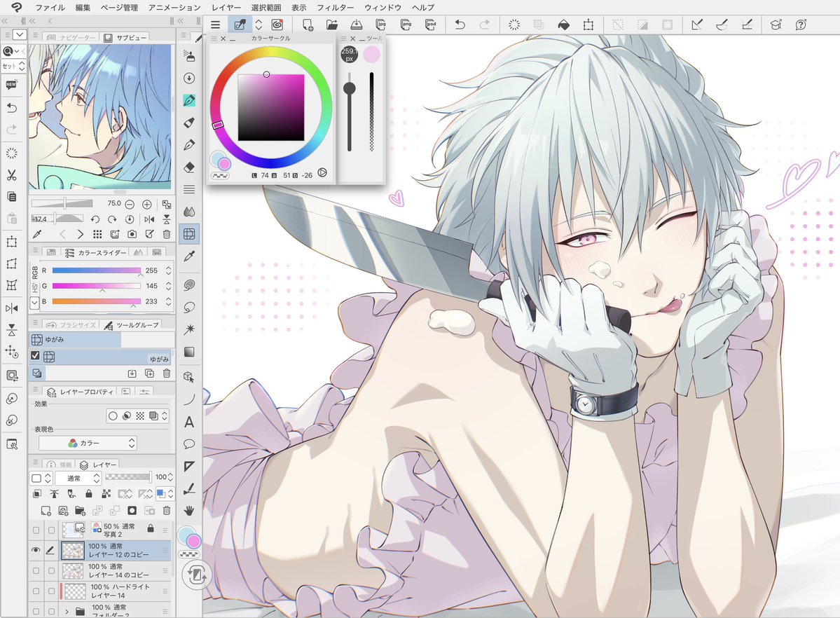Viewport: 840px width, 618px height.
Task: Click the R value stepper arrows
Action: coord(168,270)
